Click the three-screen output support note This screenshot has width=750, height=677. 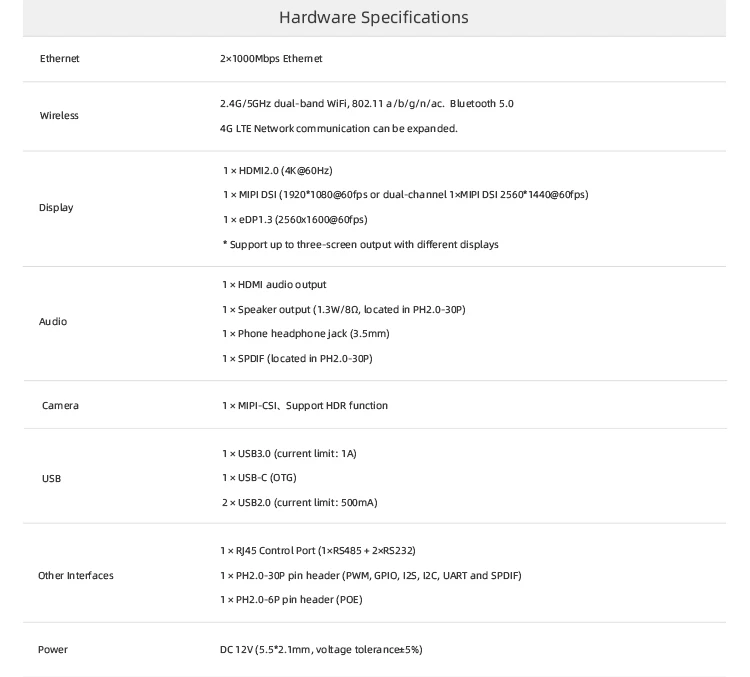[360, 244]
